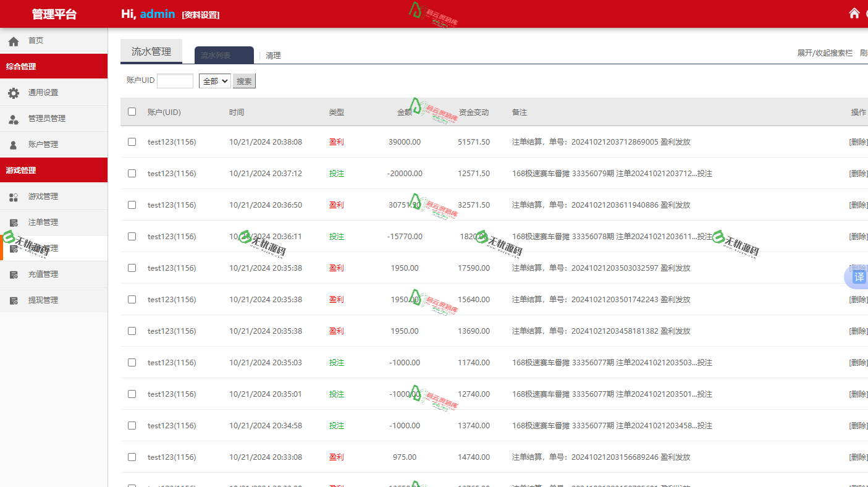Click the gear icon for 通用设置
868x487 pixels.
(14, 93)
